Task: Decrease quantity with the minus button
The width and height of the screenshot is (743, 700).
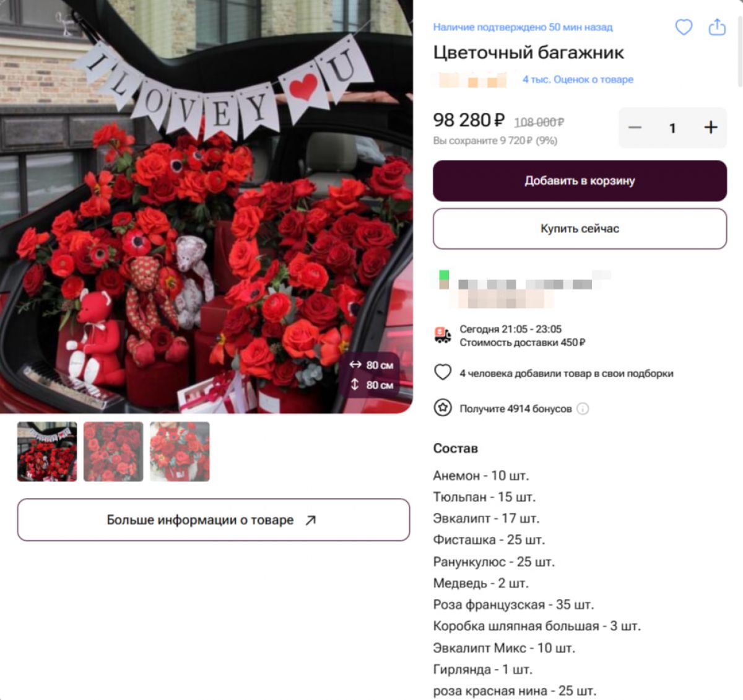Action: point(635,128)
